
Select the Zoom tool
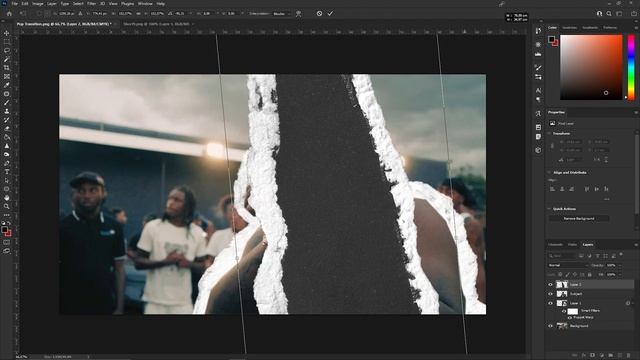(x=7, y=207)
